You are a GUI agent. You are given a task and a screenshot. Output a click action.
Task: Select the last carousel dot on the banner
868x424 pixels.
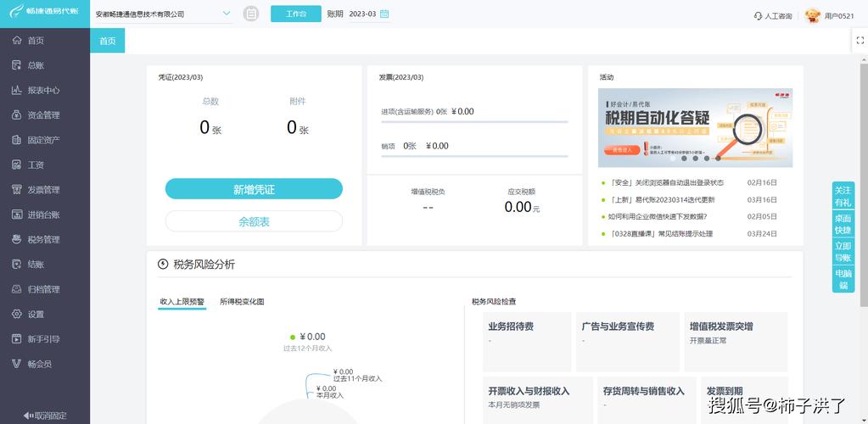(x=718, y=159)
